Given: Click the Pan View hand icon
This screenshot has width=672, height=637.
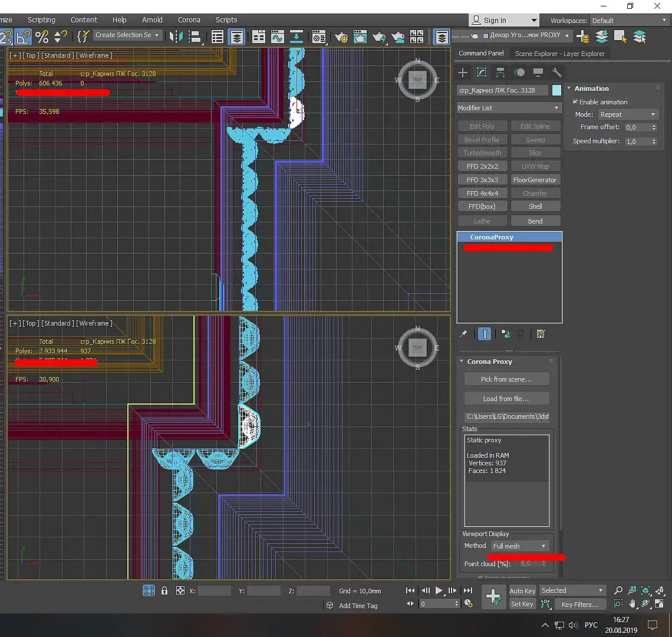Looking at the screenshot, I should coord(633,604).
